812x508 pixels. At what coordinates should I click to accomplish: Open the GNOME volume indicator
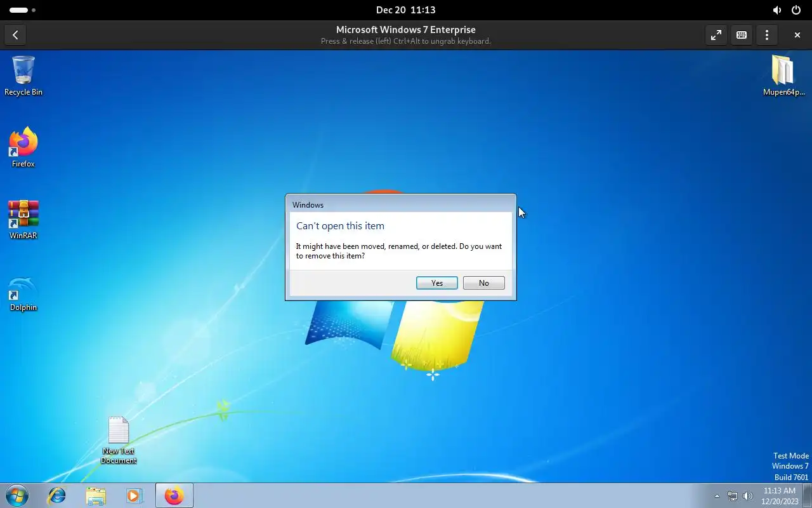click(777, 10)
